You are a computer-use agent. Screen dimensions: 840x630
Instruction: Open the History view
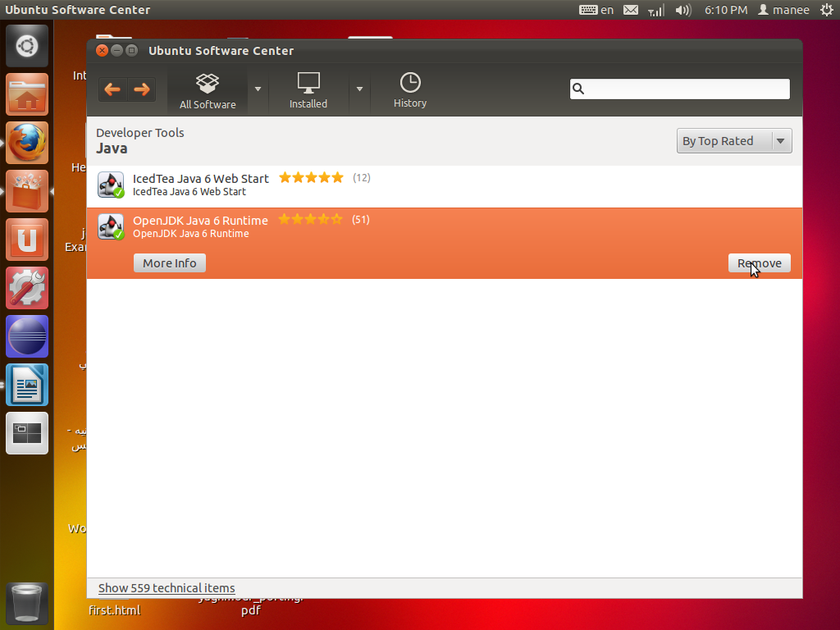(x=410, y=91)
